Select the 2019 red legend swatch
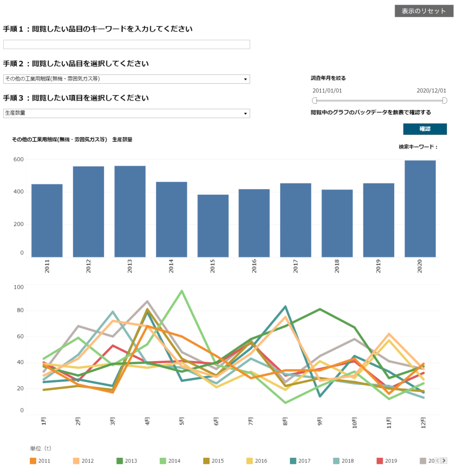The image size is (456, 476). [x=380, y=461]
